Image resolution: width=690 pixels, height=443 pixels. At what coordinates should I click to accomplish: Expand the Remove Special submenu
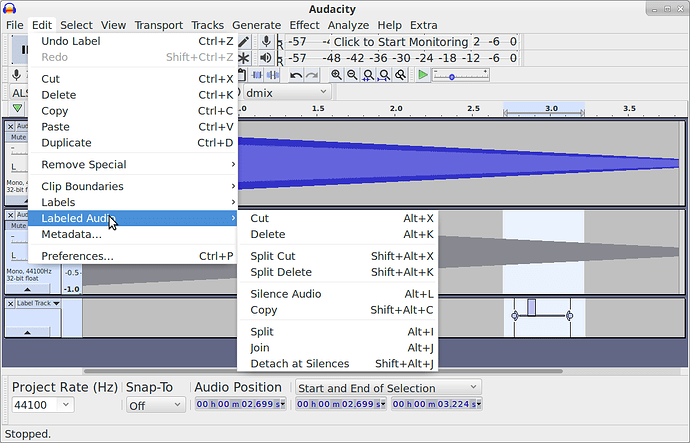[133, 165]
